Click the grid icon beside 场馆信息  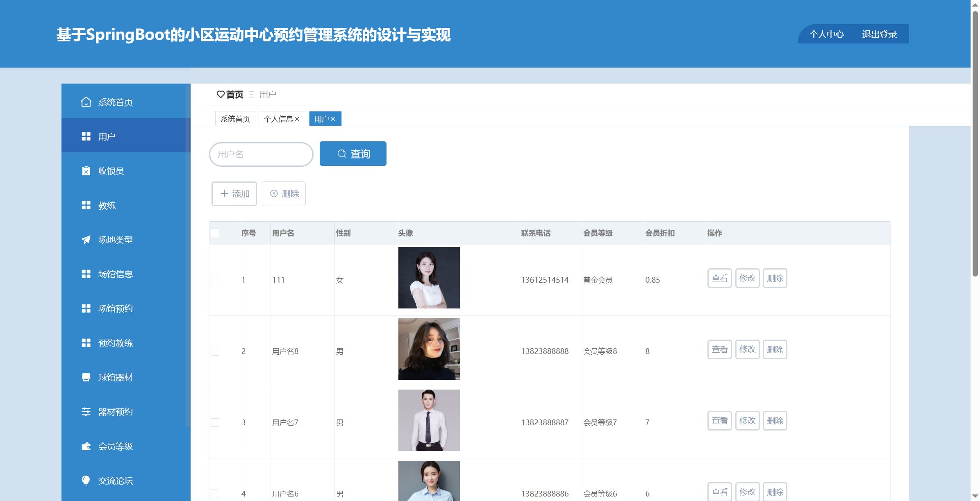point(86,274)
